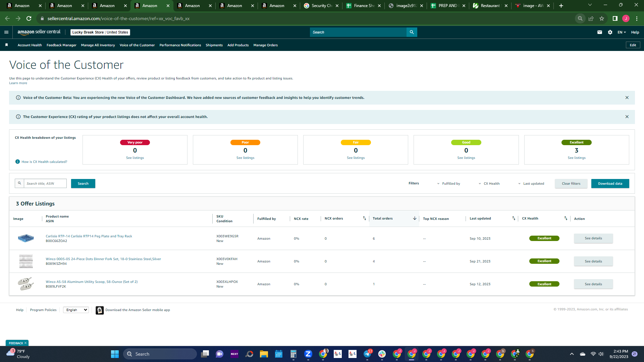Open Shipments menu item
Screen dimensions: 644x362
(214, 45)
